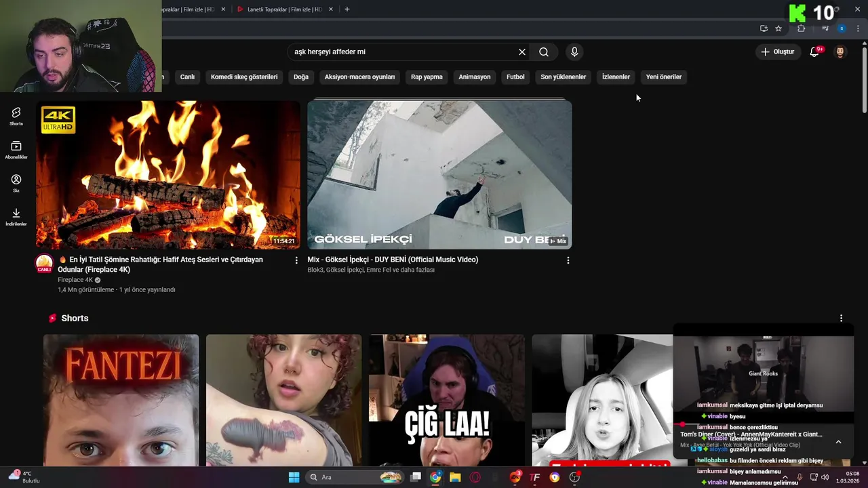Select the Yeni öneriler chip
The width and height of the screenshot is (868, 488).
coord(663,77)
